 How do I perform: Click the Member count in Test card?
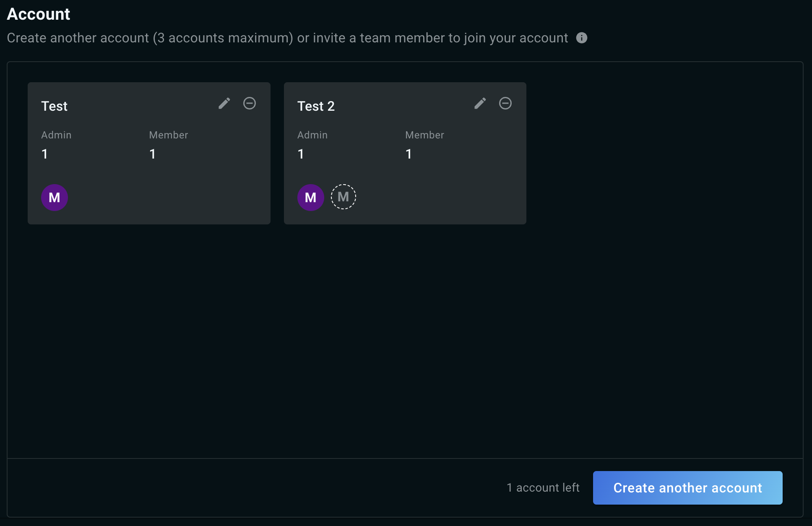(x=153, y=154)
